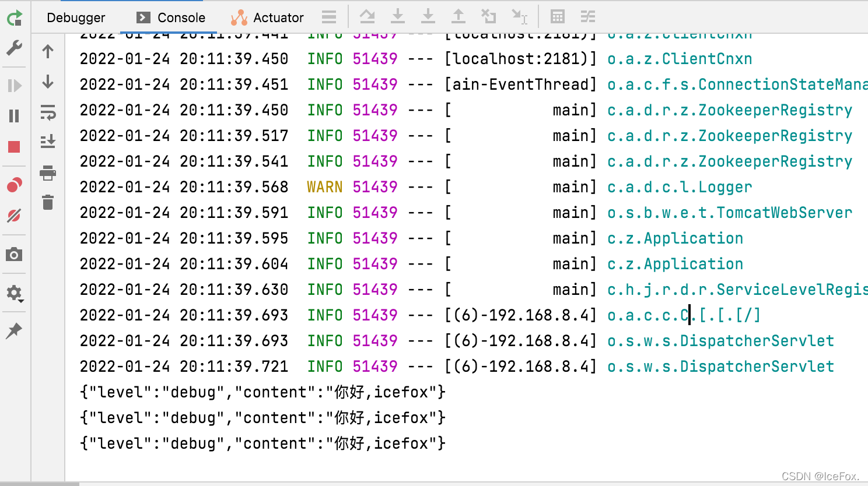
Task: Toggle soft-wrap for console output
Action: (x=48, y=112)
